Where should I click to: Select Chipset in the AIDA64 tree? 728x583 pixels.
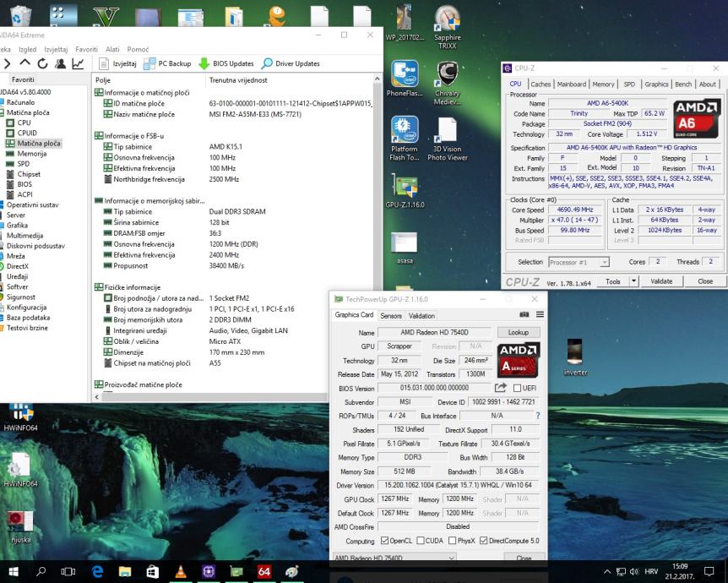click(29, 174)
